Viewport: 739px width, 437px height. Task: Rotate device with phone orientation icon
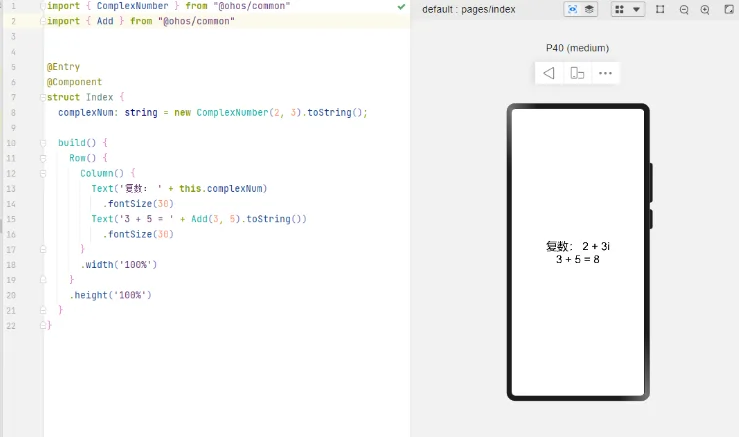point(577,73)
